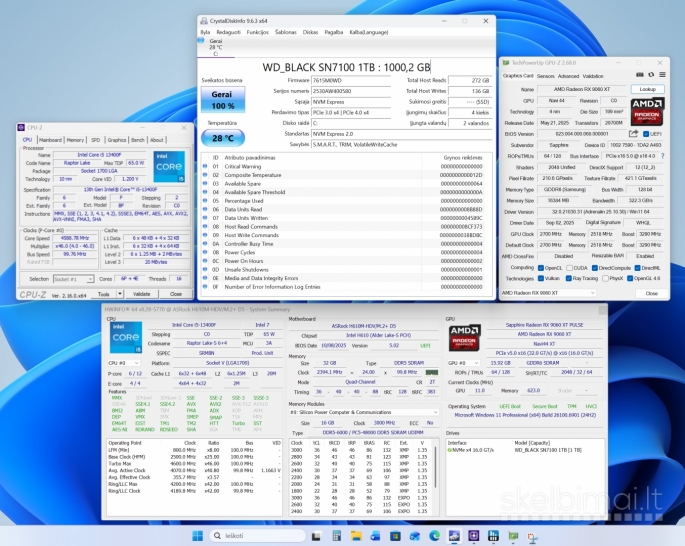Open the GPU #0 dropdown in HWiNFO

coord(464,363)
